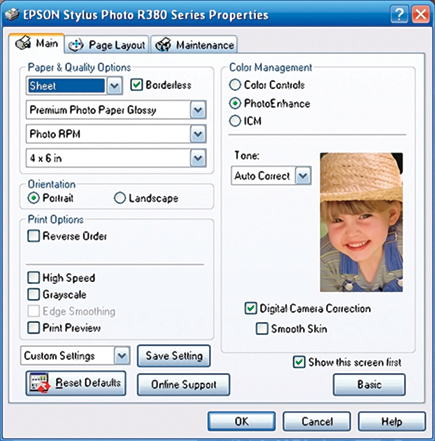Toggle Digital Camera Correction checkbox
Image resolution: width=435 pixels, height=441 pixels.
tap(251, 308)
